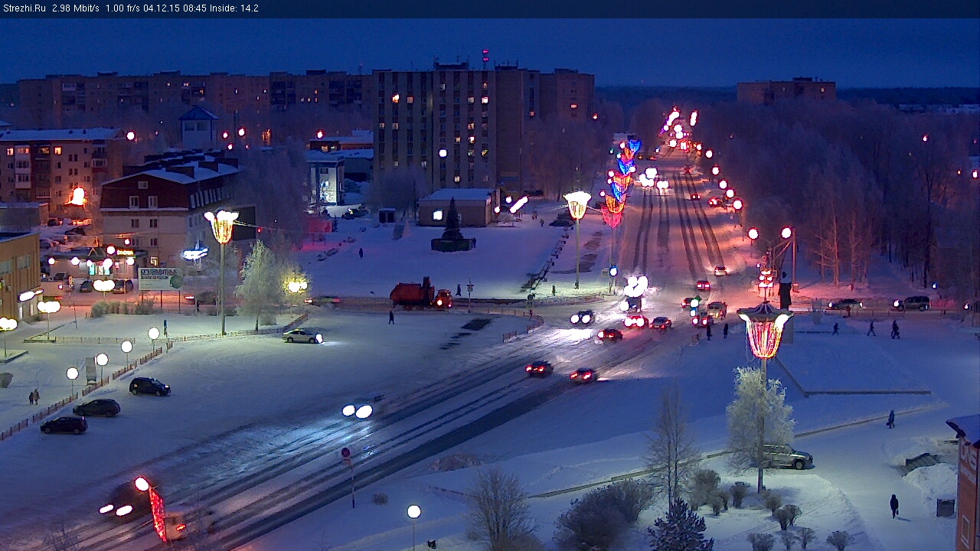Viewport: 980px width, 551px height.
Task: Click the 08:45 time stamp
Action: click(196, 8)
